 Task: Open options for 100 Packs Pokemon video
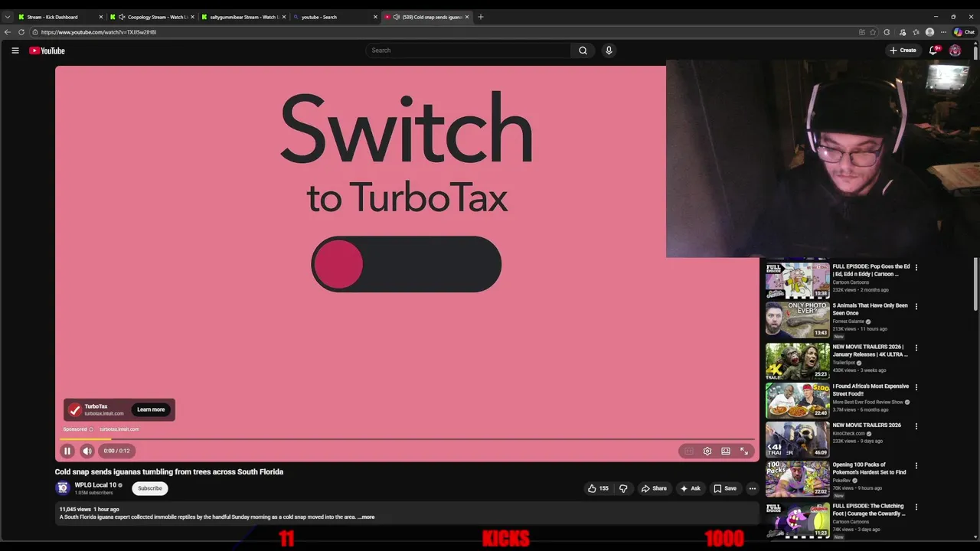point(916,465)
